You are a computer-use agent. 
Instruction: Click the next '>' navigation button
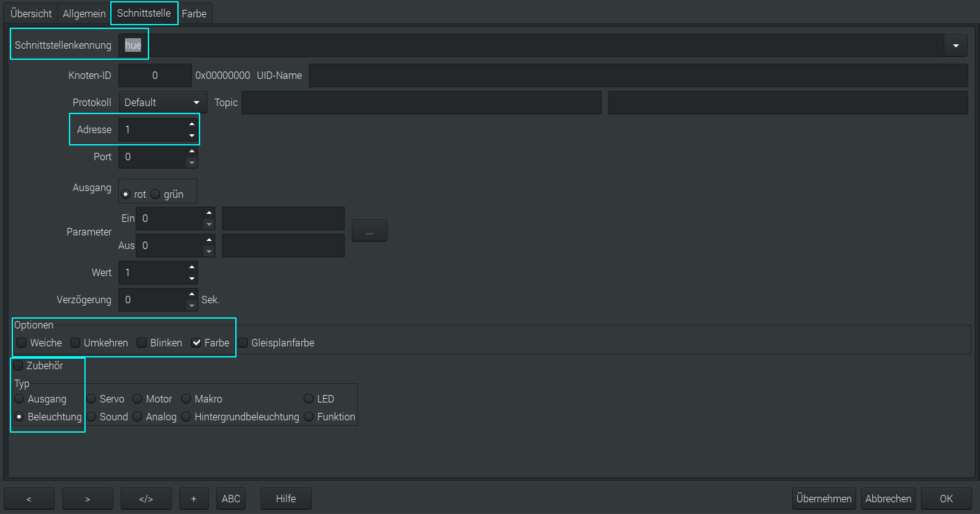[x=87, y=499]
